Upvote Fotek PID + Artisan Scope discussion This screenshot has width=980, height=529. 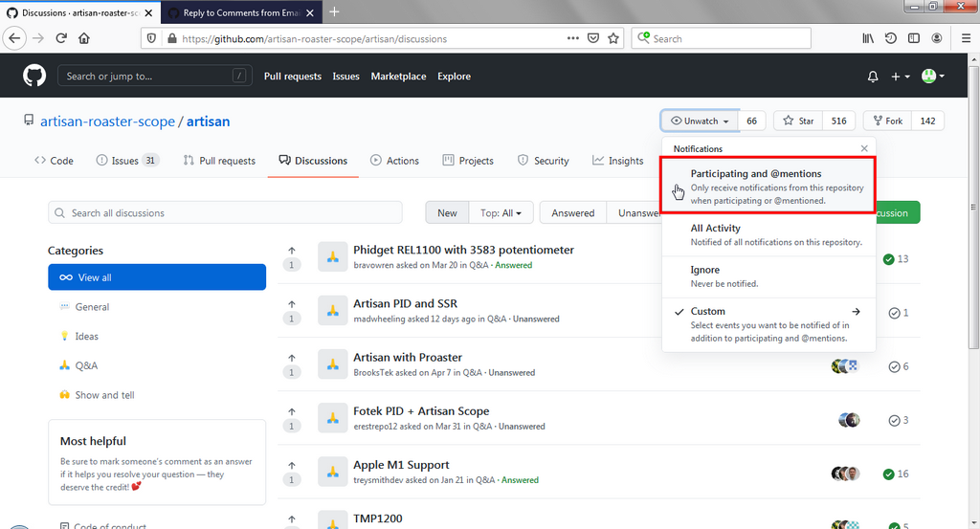tap(291, 411)
